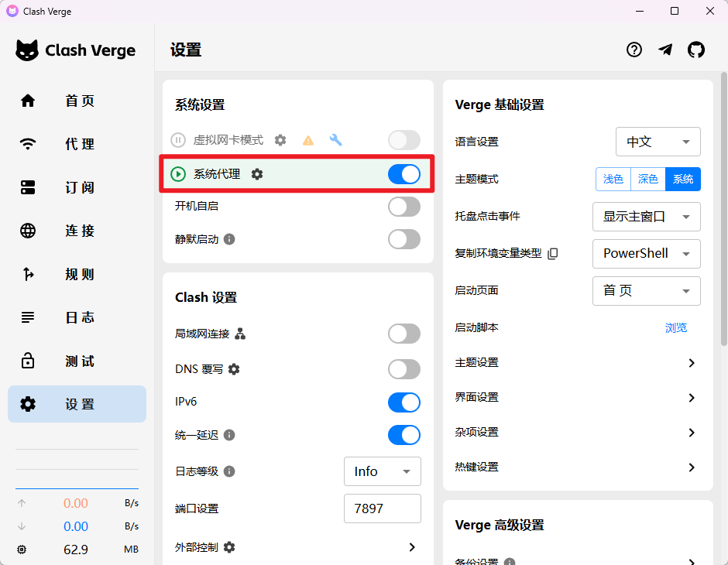Select 浅色 theme mode
Screen dimensions: 728x565
[613, 179]
